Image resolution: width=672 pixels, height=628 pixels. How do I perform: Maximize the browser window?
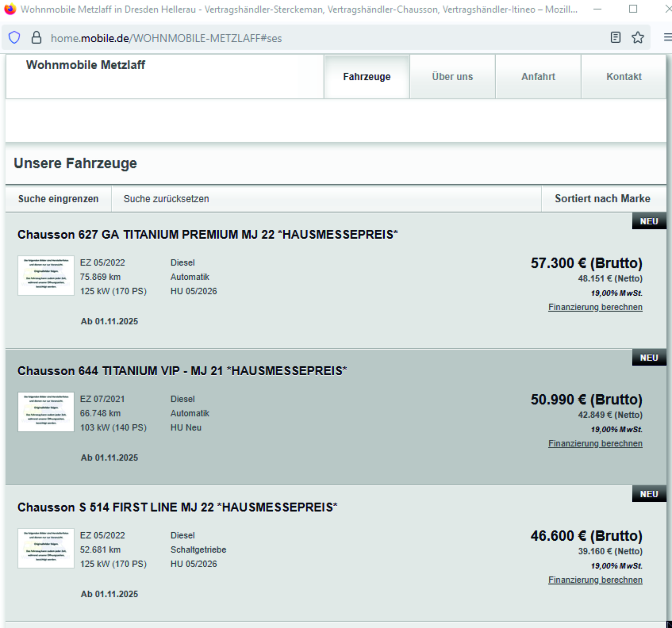tap(633, 9)
